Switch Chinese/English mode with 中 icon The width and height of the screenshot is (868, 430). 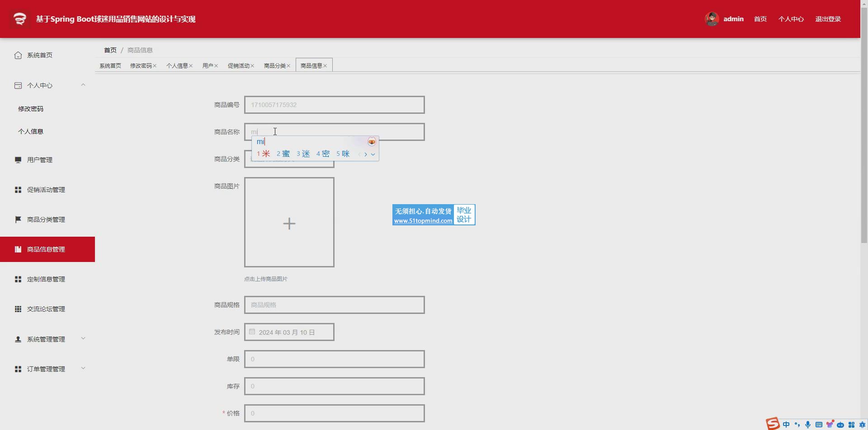coord(786,425)
